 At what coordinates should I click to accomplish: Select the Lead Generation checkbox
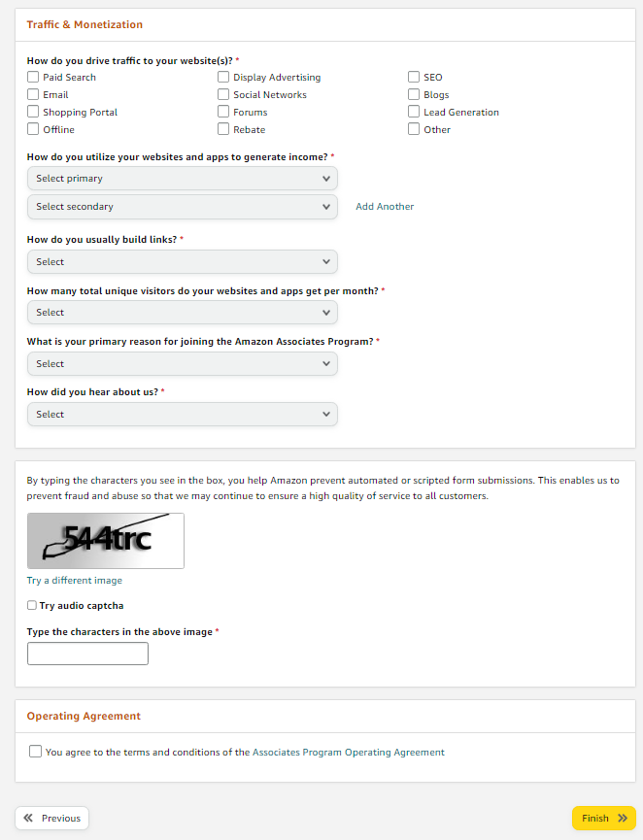(x=414, y=112)
